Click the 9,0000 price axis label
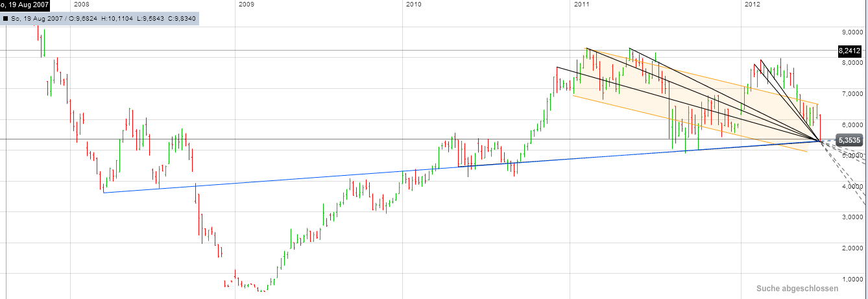 [x=850, y=32]
